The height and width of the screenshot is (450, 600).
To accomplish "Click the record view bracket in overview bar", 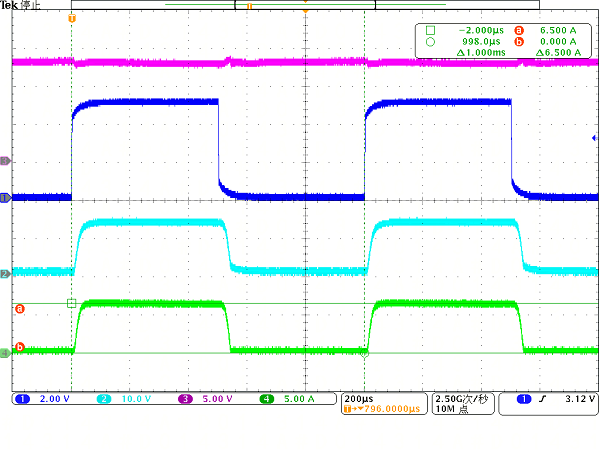I will (x=305, y=5).
